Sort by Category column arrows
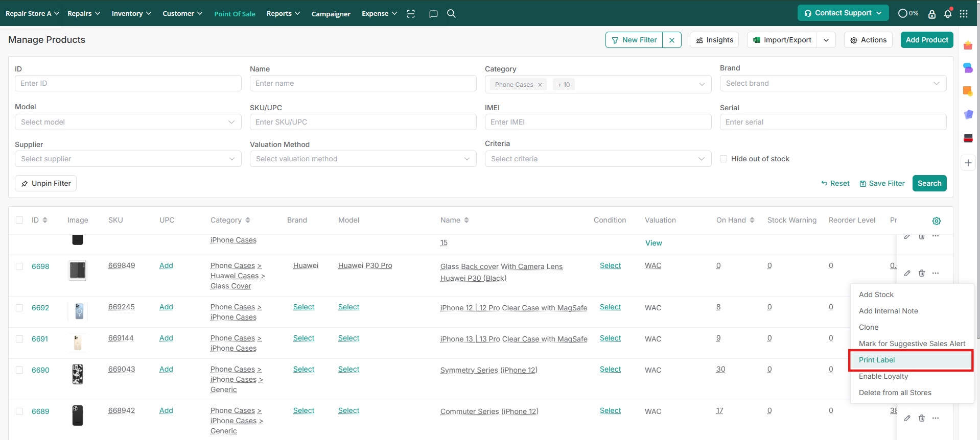The image size is (980, 440). 248,220
